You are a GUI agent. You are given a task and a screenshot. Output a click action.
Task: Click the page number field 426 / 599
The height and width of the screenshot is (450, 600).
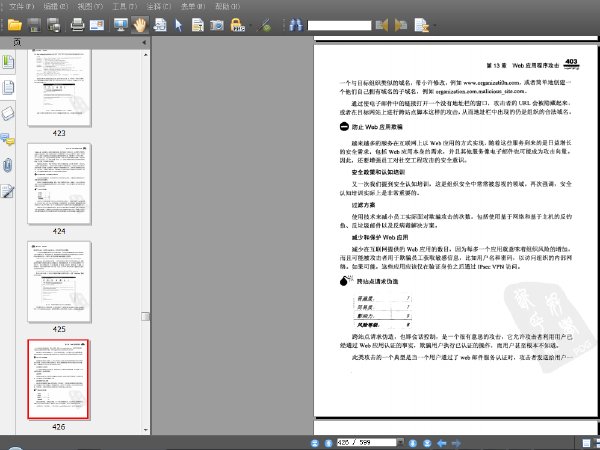(x=366, y=442)
